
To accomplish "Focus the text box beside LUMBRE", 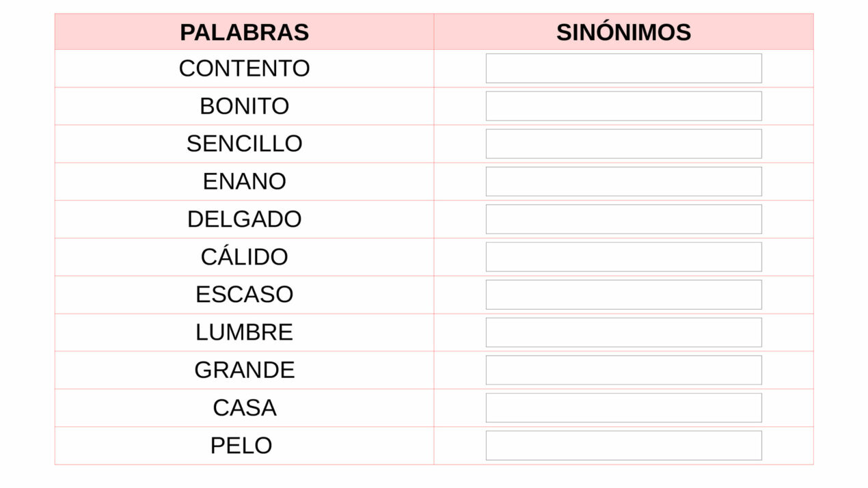I will coord(623,332).
